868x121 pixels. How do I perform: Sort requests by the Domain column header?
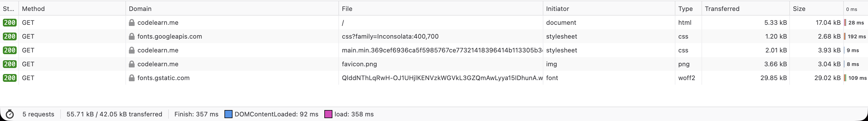(140, 9)
